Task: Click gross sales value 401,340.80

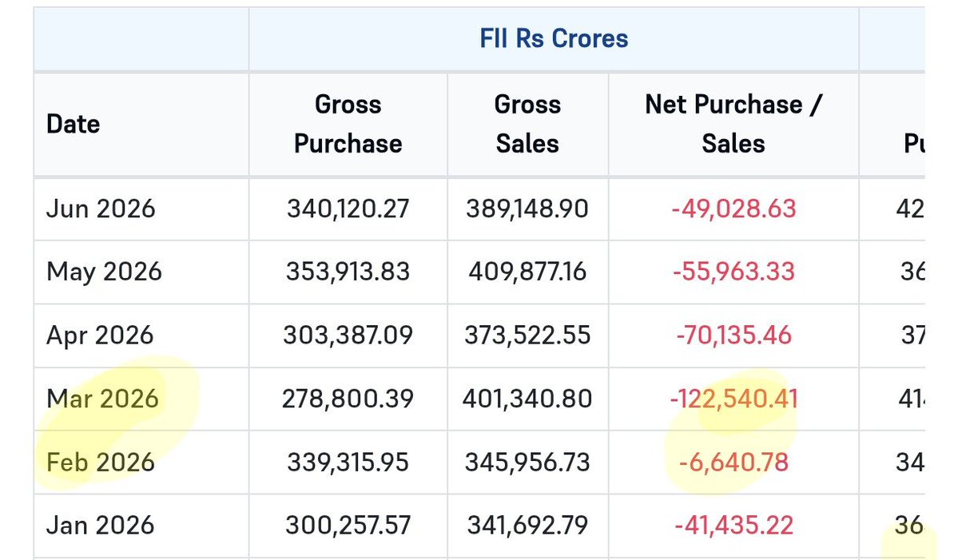Action: click(527, 399)
